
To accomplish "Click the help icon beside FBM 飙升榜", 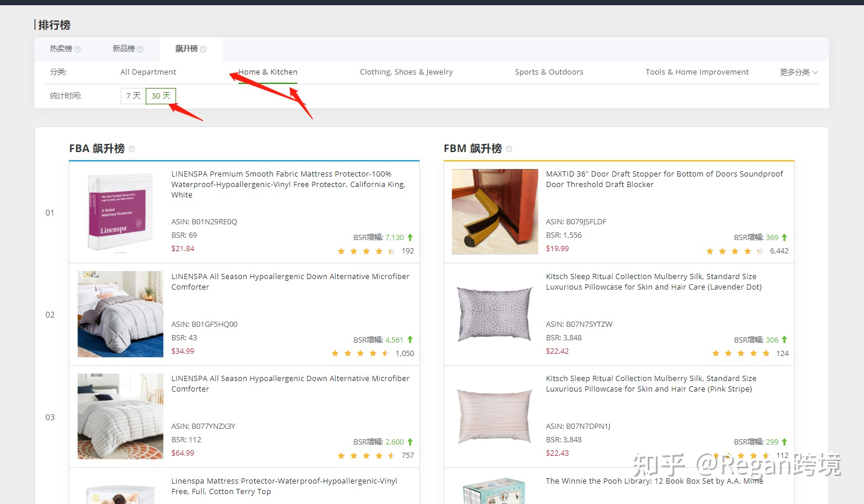I will tap(509, 149).
